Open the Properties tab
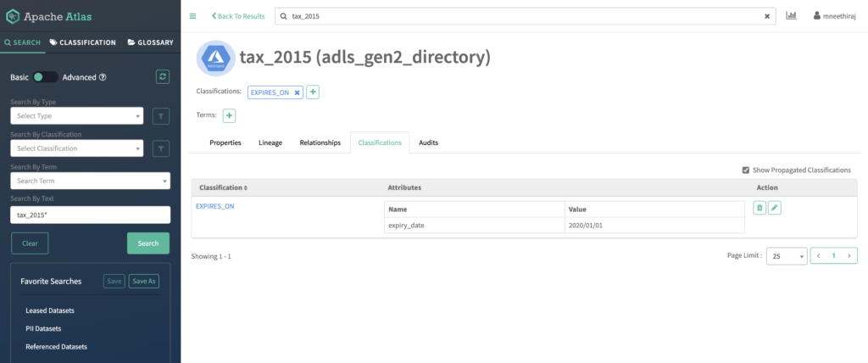868x363 pixels. [225, 142]
